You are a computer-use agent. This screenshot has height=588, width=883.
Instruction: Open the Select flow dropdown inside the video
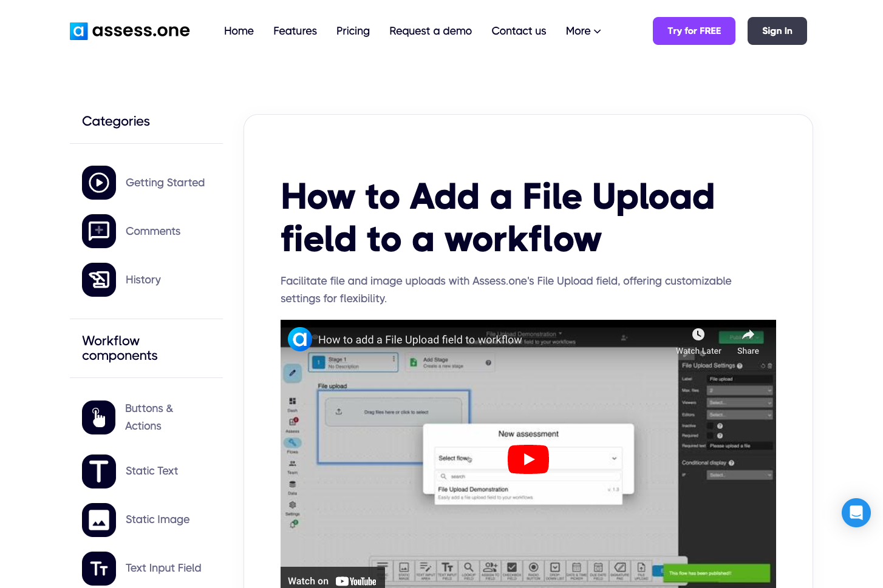[x=613, y=459]
